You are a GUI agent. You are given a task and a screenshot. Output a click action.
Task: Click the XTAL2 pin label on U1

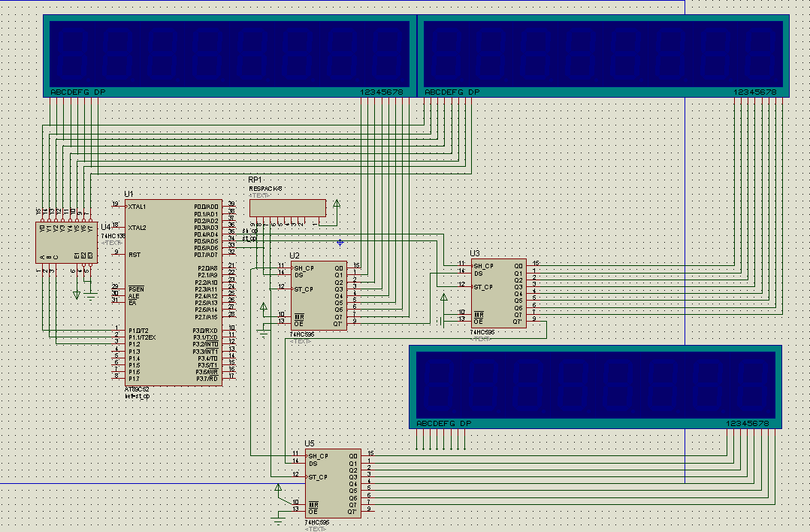click(137, 227)
